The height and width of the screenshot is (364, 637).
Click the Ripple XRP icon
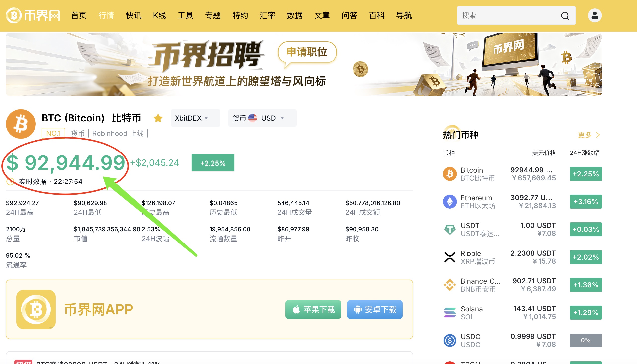[450, 257]
